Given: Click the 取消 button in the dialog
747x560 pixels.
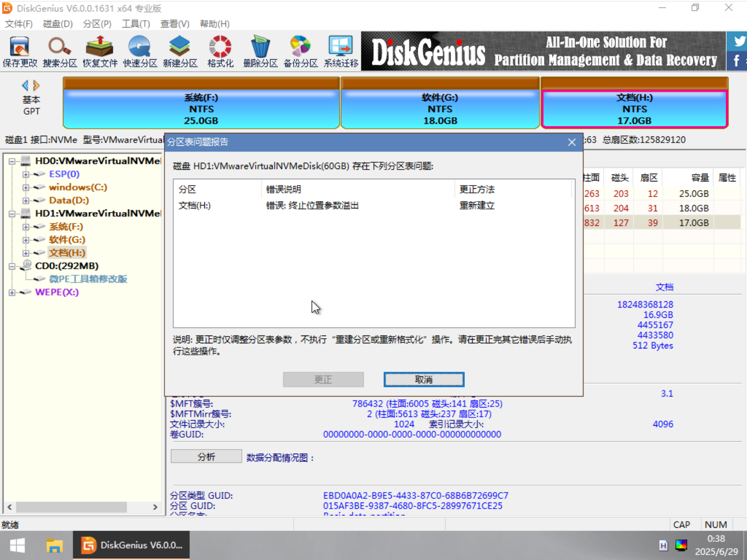Looking at the screenshot, I should coord(423,379).
